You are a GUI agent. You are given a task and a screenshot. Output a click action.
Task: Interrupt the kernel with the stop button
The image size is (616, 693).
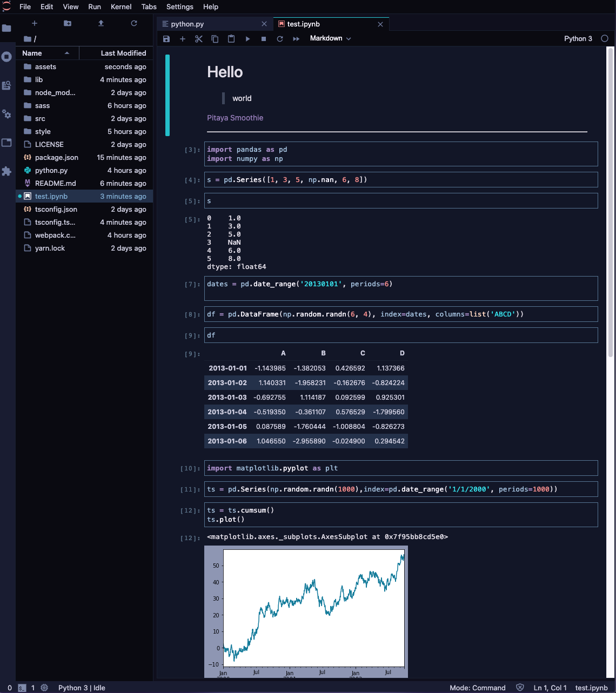264,39
